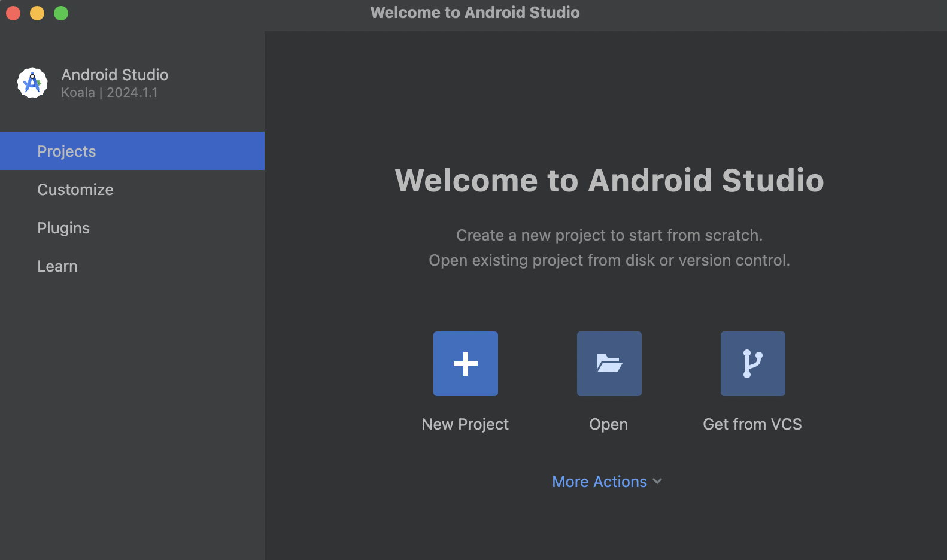Go to the Learn tab
The image size is (947, 560).
(x=132, y=266)
